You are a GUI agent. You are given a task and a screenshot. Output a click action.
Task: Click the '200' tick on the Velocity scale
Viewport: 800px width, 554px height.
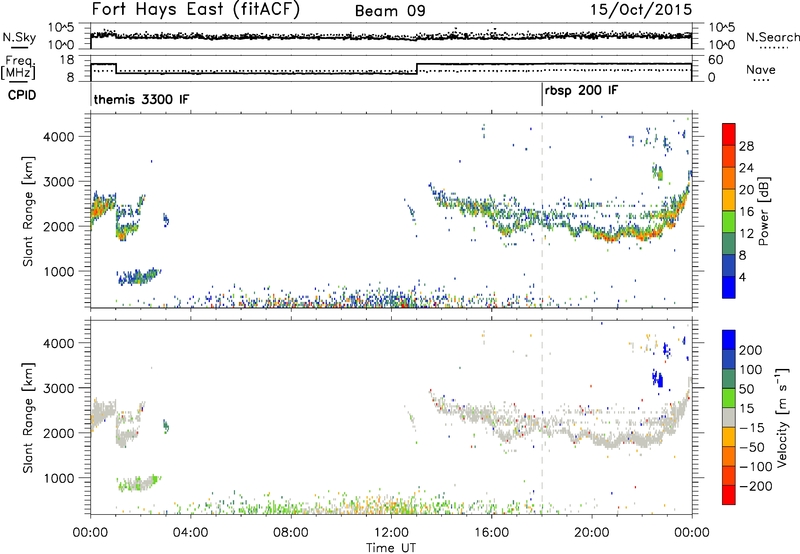(751, 350)
